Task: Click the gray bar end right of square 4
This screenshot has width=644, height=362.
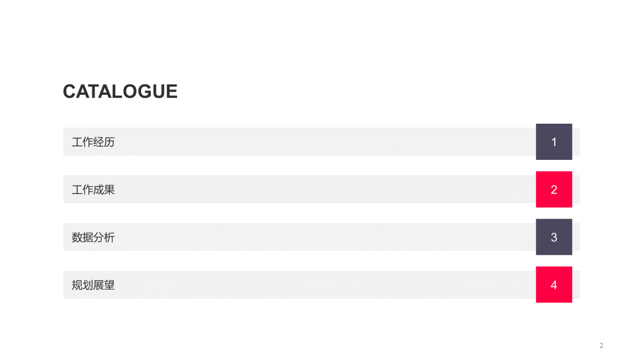Action: pyautogui.click(x=576, y=285)
